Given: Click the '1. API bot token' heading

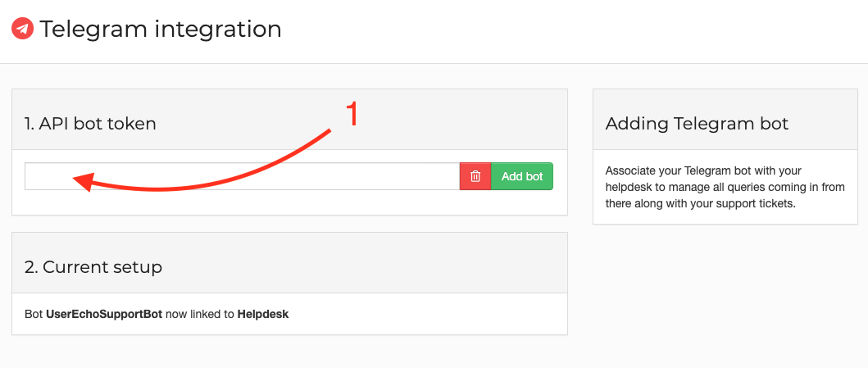Looking at the screenshot, I should [90, 124].
